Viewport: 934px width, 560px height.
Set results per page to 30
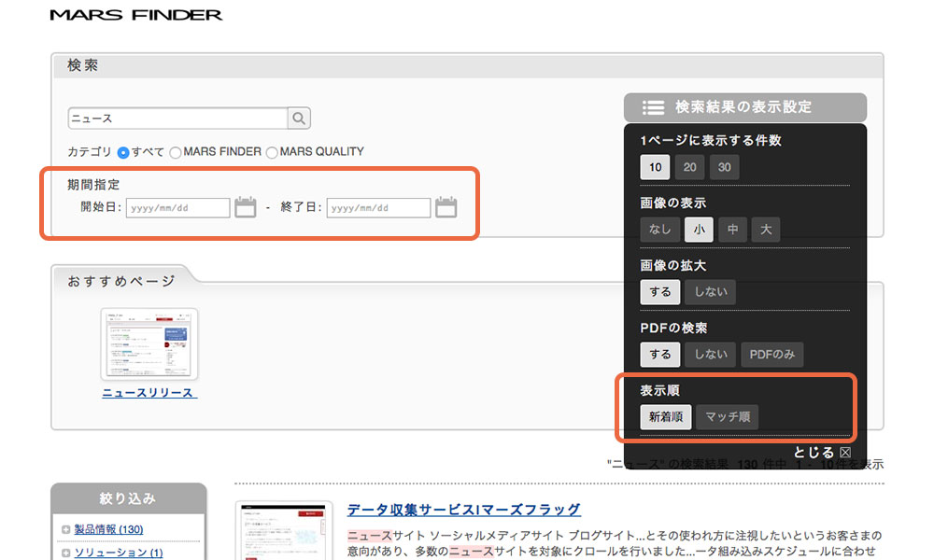click(725, 167)
